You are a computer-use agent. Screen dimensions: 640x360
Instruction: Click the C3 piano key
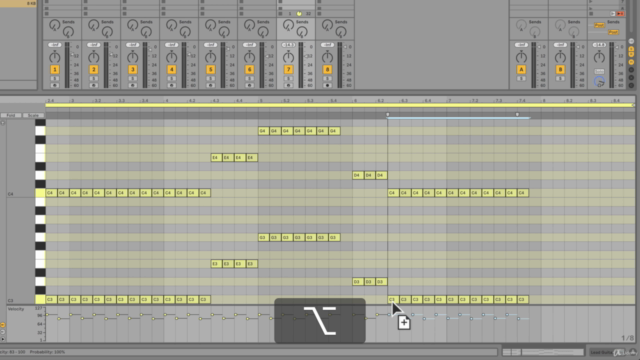click(x=40, y=300)
